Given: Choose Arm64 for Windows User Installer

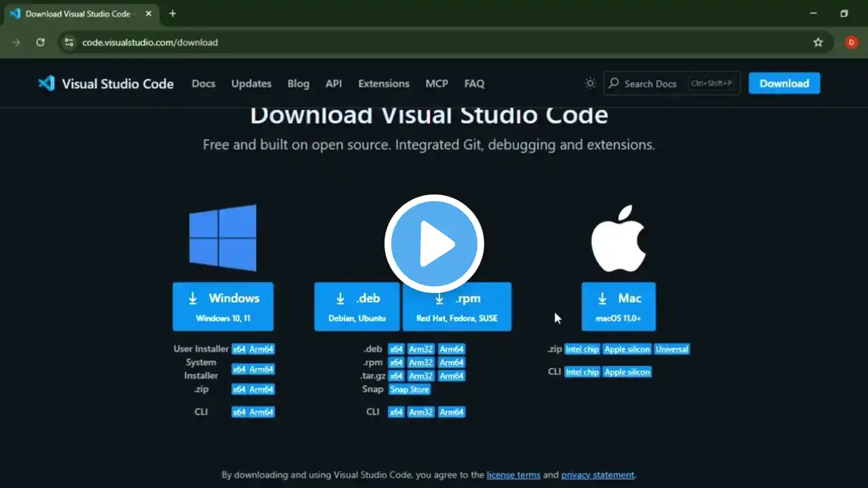Looking at the screenshot, I should (261, 350).
